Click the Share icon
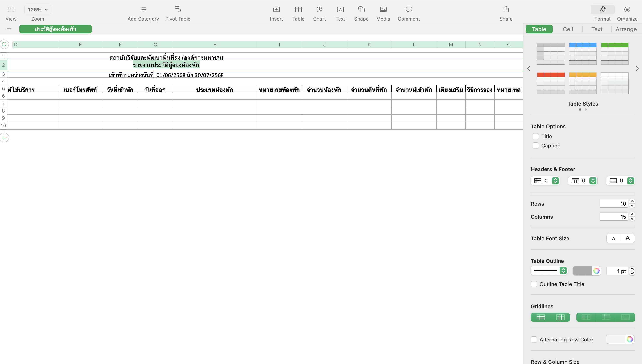Image resolution: width=642 pixels, height=364 pixels. click(x=506, y=9)
